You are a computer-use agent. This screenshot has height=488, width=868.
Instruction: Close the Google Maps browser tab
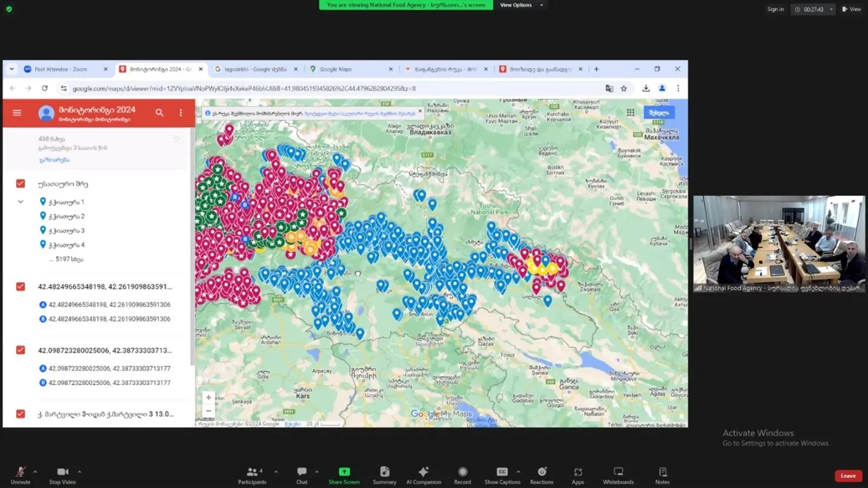390,69
